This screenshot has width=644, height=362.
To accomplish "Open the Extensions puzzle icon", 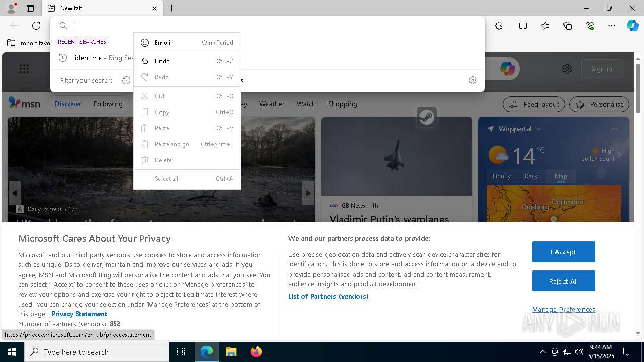I will 499,26.
